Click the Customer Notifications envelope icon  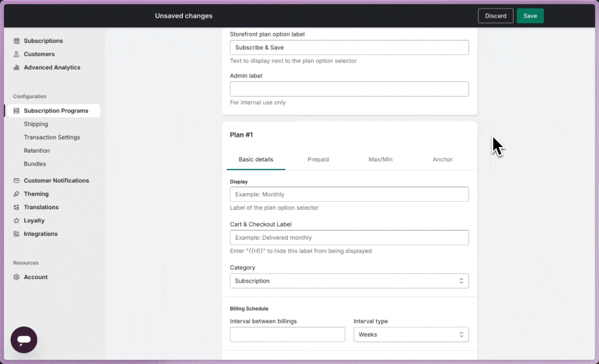[x=16, y=180]
